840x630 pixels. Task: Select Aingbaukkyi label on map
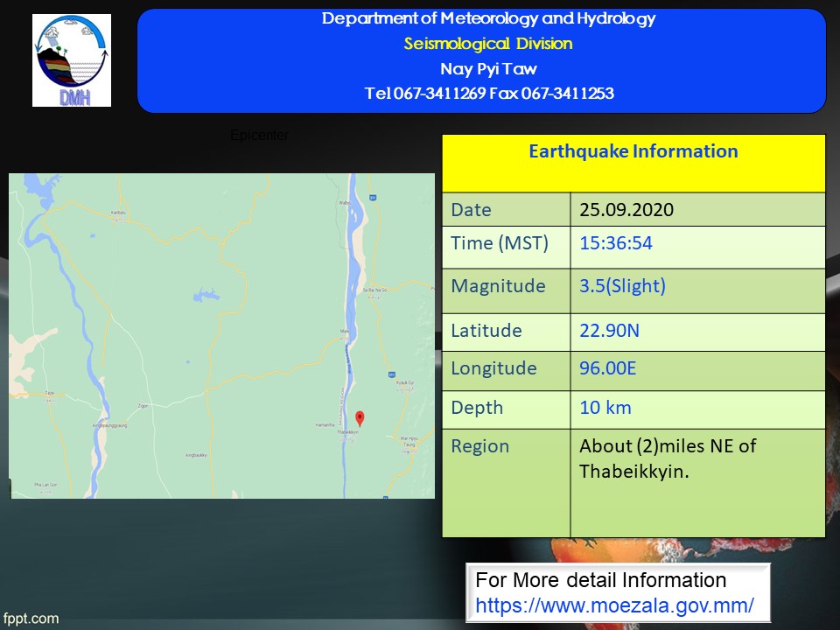(x=195, y=455)
